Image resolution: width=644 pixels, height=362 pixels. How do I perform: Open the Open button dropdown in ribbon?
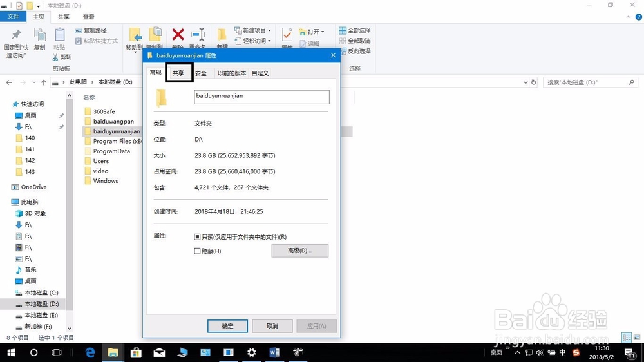tap(312, 32)
